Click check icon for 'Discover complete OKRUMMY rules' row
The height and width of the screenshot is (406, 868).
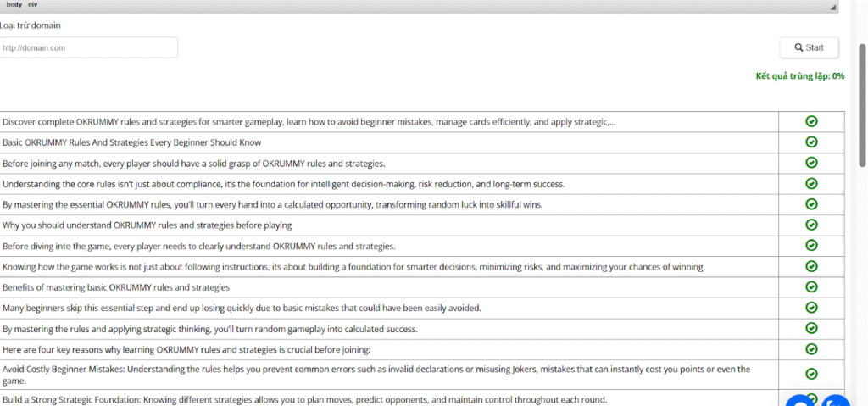[811, 121]
